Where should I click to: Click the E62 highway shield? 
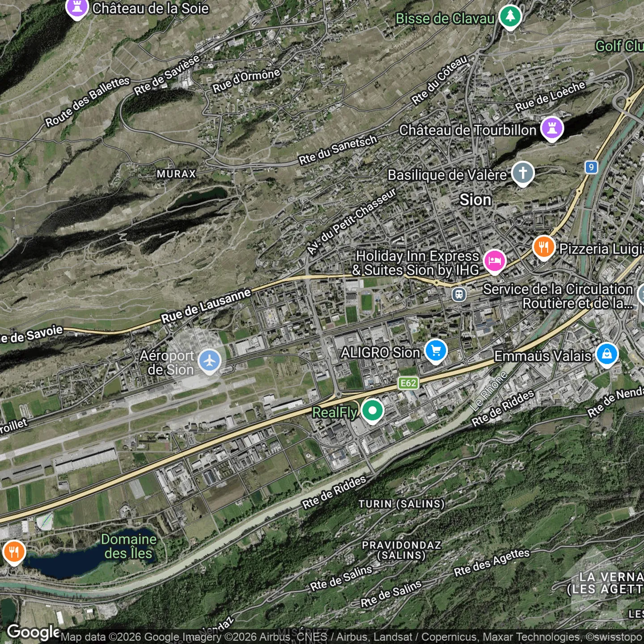[408, 383]
